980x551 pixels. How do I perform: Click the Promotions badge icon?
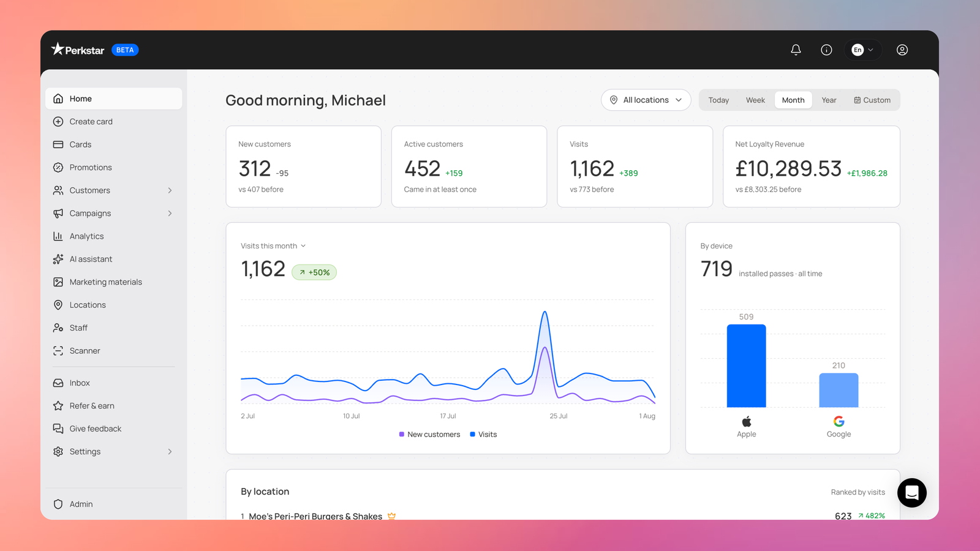(58, 167)
